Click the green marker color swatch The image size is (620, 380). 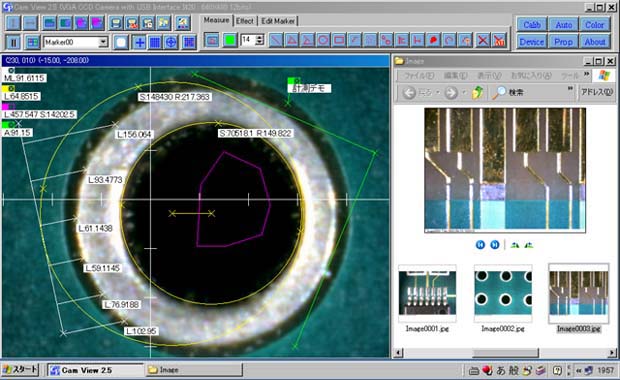point(229,40)
